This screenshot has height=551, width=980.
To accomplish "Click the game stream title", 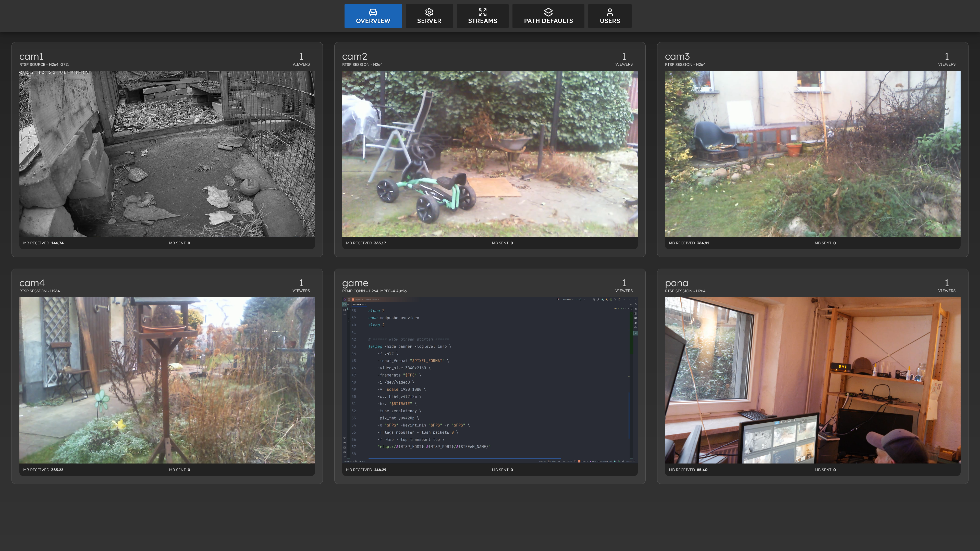I will click(x=355, y=283).
